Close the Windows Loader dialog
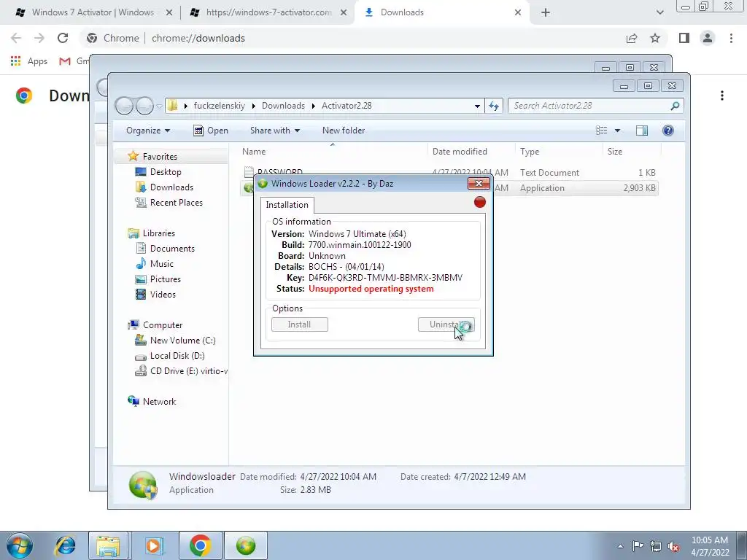 (479, 183)
